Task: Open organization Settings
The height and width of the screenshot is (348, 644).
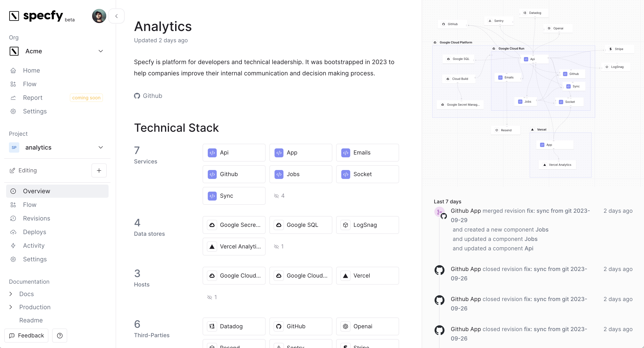Action: [x=35, y=111]
